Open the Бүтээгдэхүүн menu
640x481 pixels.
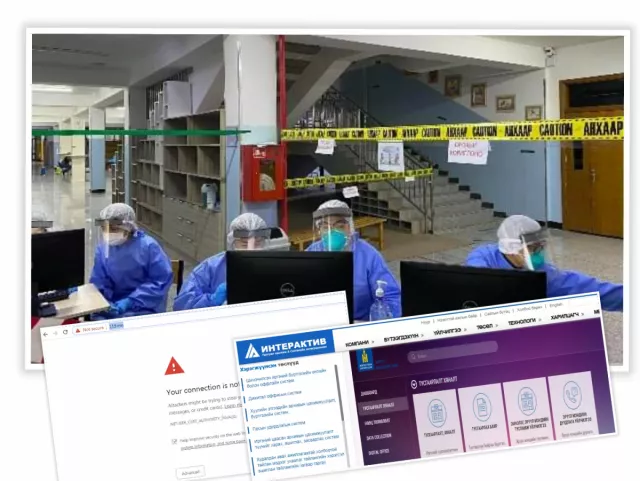coord(401,338)
